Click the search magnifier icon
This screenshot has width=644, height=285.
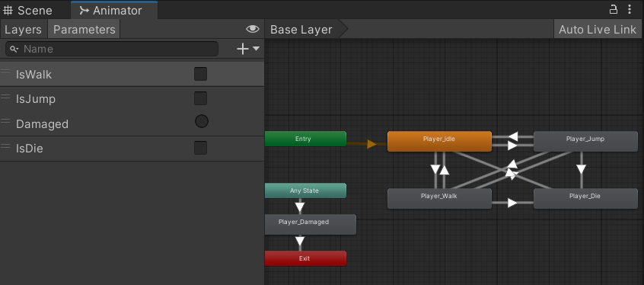coord(14,49)
